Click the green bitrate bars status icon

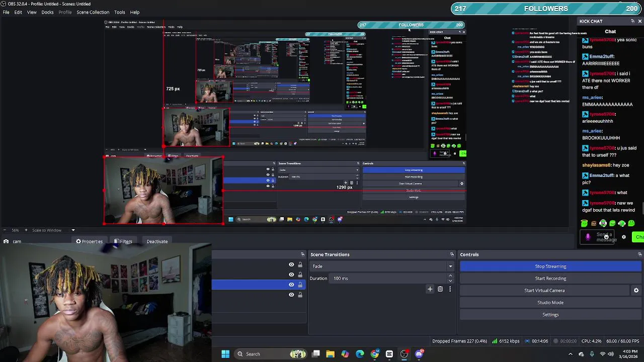pos(495,341)
